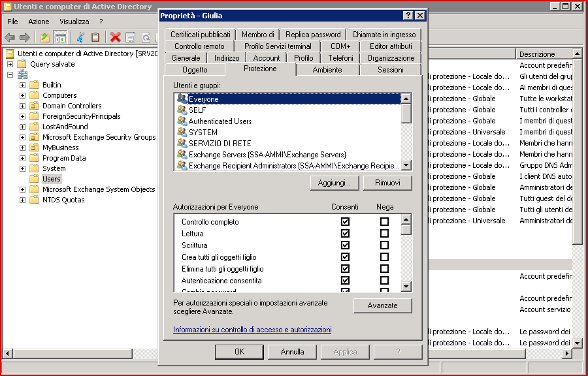The width and height of the screenshot is (588, 376).
Task: Check Nega for Lettura
Action: tap(384, 233)
